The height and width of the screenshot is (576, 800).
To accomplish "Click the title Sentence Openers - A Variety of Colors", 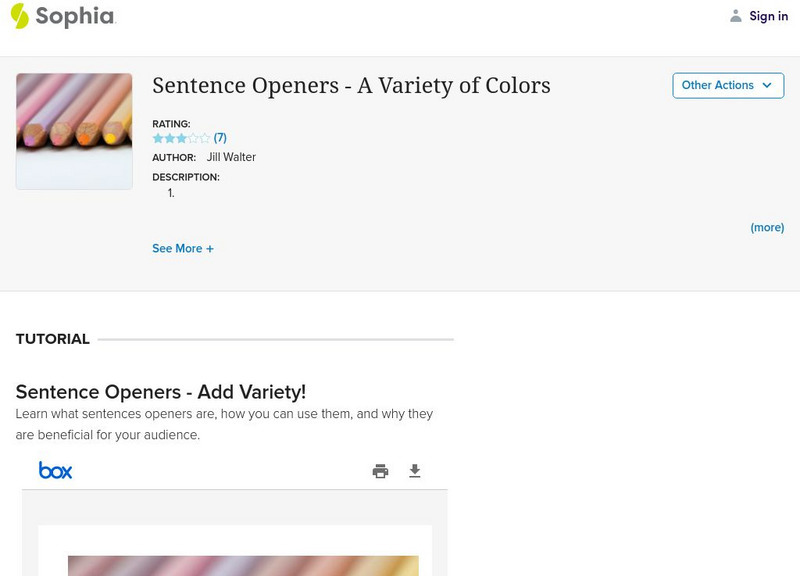I will [351, 86].
